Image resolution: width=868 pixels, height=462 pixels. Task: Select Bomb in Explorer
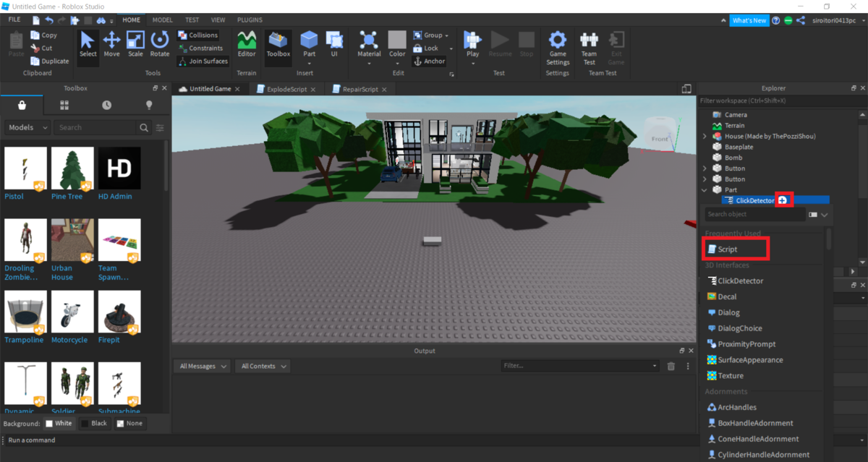click(733, 158)
